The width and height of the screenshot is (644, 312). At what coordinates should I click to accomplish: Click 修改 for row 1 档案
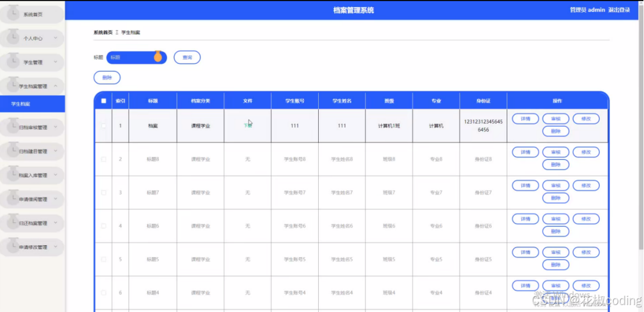(586, 119)
